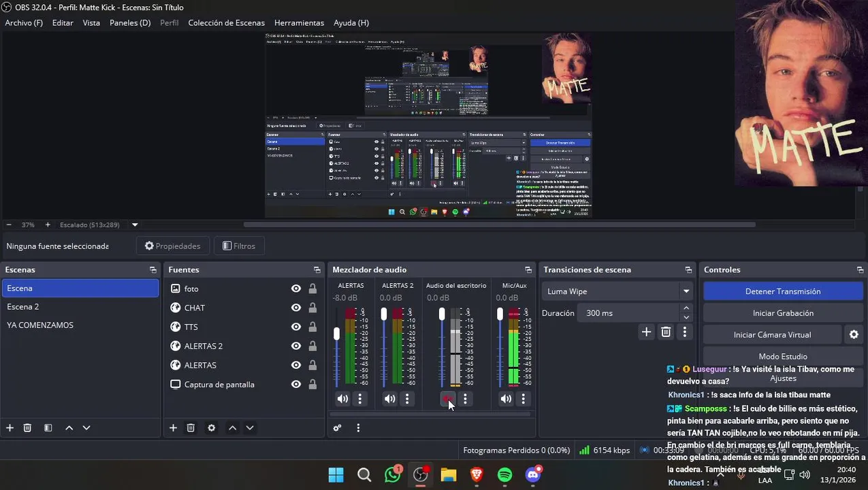The height and width of the screenshot is (490, 868).
Task: Open Vista menu
Action: [91, 22]
